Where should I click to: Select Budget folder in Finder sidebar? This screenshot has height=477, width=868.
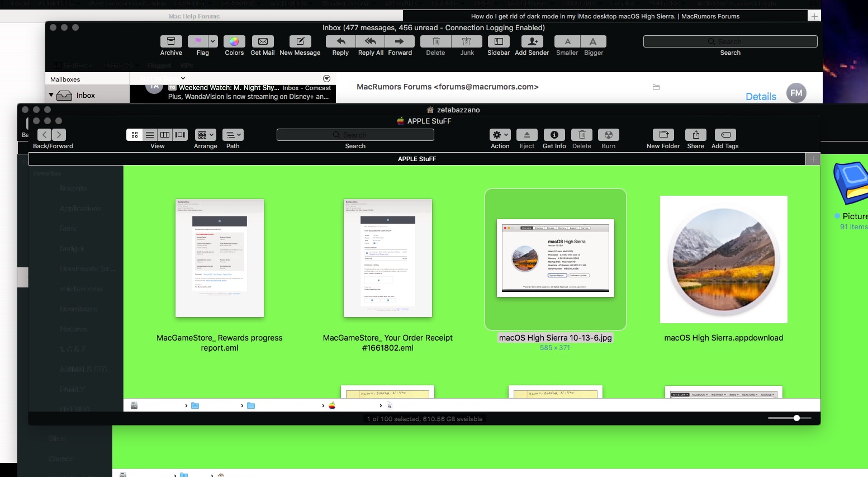(72, 248)
